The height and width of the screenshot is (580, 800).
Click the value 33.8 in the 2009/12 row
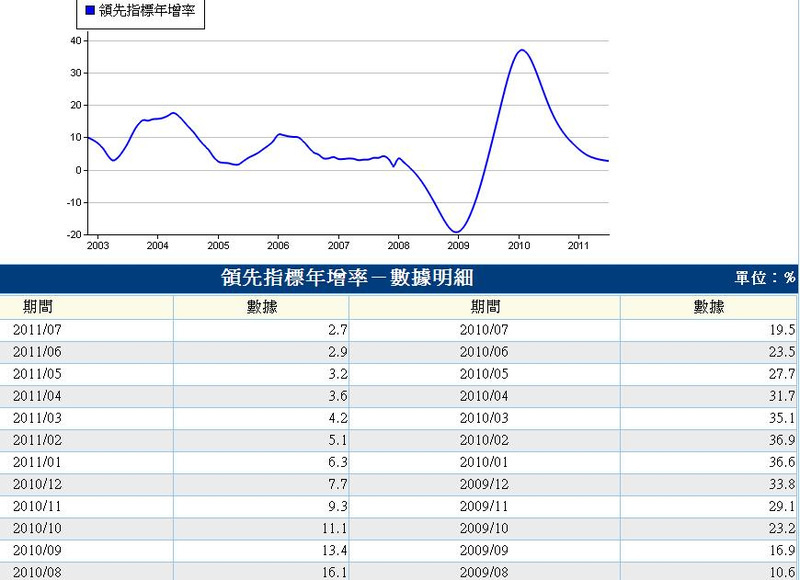point(782,484)
